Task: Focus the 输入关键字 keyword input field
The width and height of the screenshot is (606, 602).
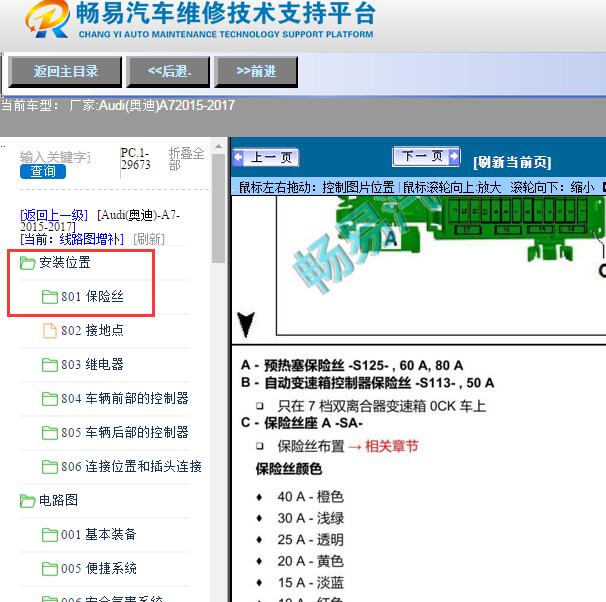Action: [x=55, y=157]
